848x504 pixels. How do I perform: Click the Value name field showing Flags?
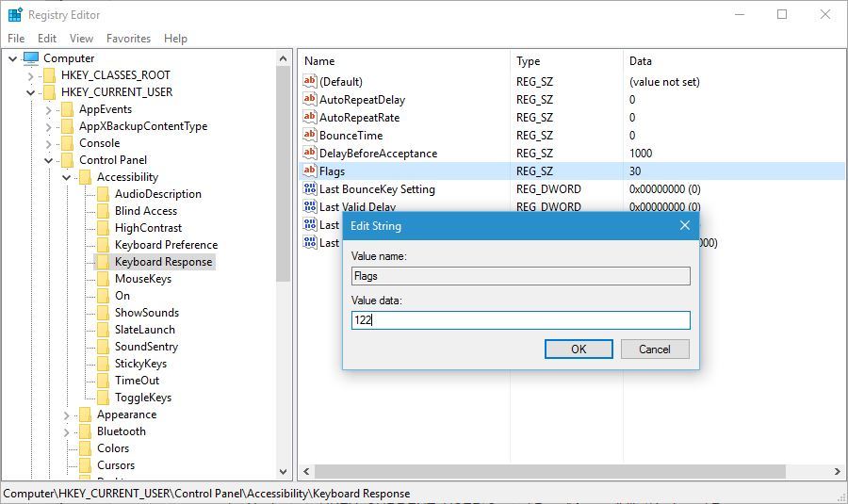coord(521,276)
